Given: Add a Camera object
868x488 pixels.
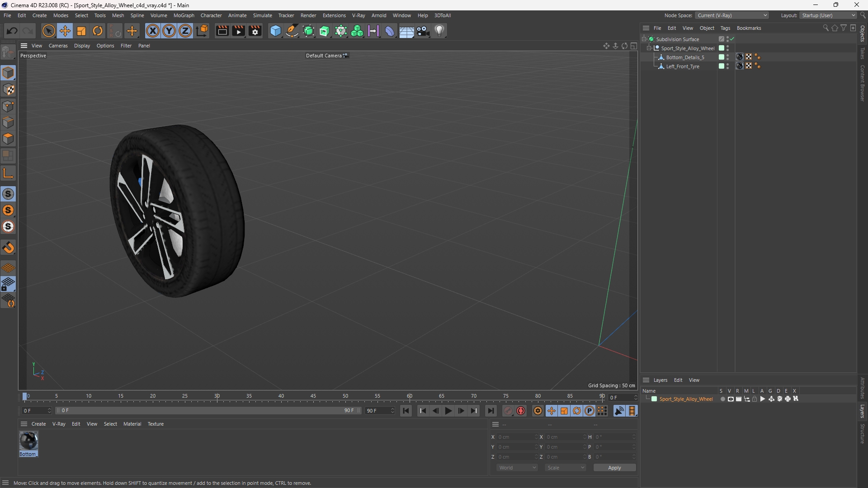Looking at the screenshot, I should (x=423, y=31).
